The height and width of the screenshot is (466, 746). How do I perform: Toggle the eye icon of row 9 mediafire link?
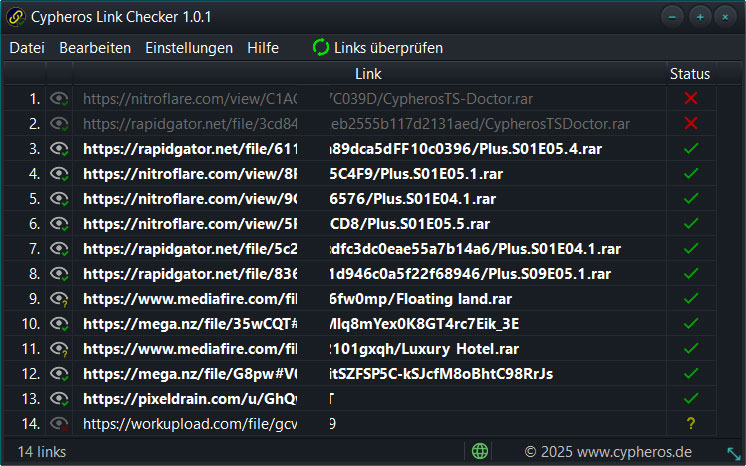coord(59,299)
